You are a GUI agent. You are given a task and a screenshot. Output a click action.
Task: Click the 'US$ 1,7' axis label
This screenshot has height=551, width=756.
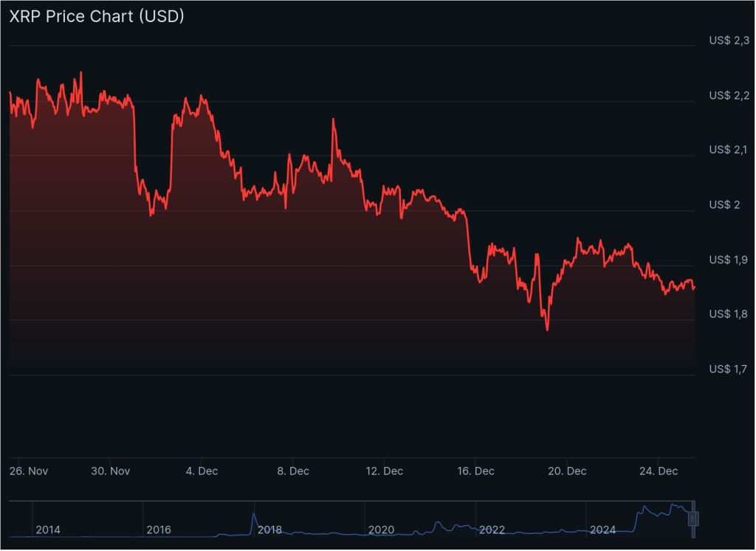point(728,369)
